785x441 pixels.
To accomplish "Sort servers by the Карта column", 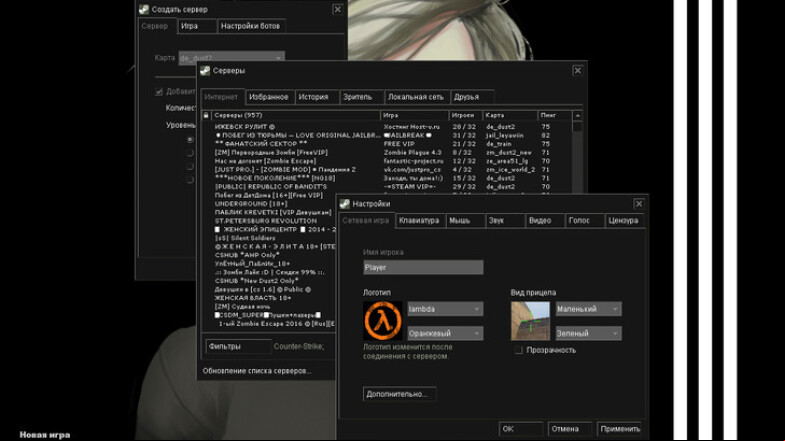I will (x=510, y=115).
